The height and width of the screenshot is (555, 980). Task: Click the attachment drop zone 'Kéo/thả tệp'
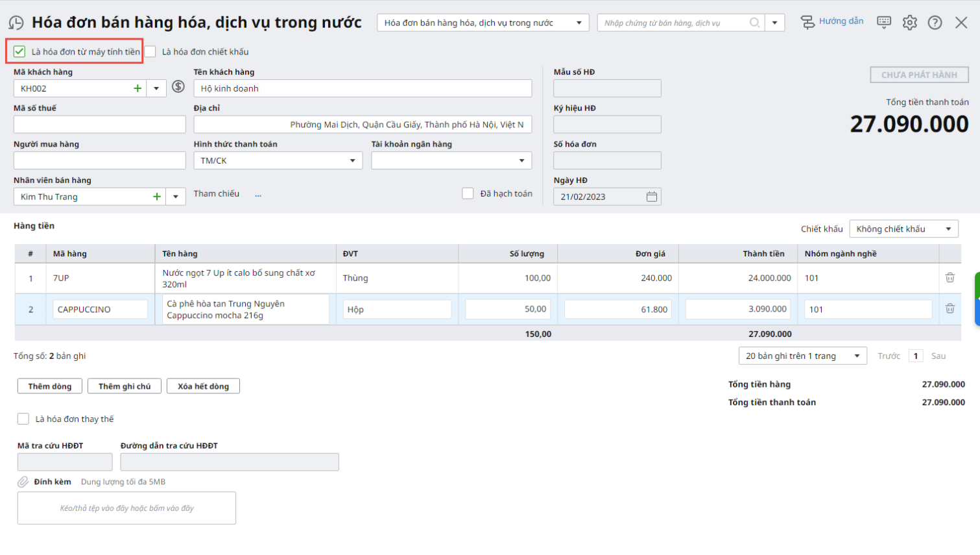tap(126, 508)
